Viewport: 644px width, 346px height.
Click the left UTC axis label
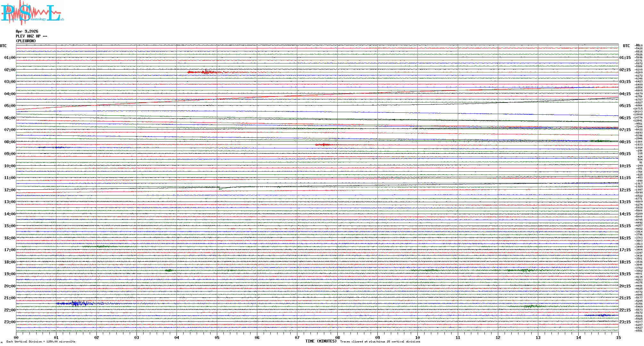[3, 46]
